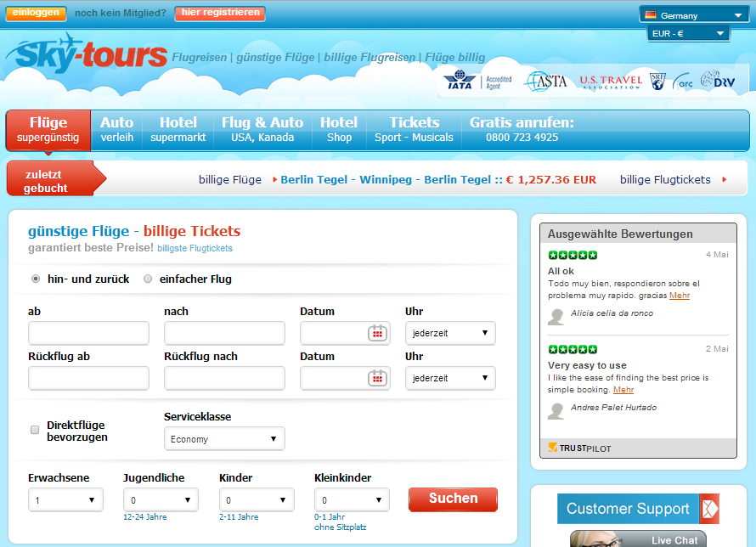Select the einfacher Flug radio button
Image resolution: width=756 pixels, height=547 pixels.
[x=148, y=279]
